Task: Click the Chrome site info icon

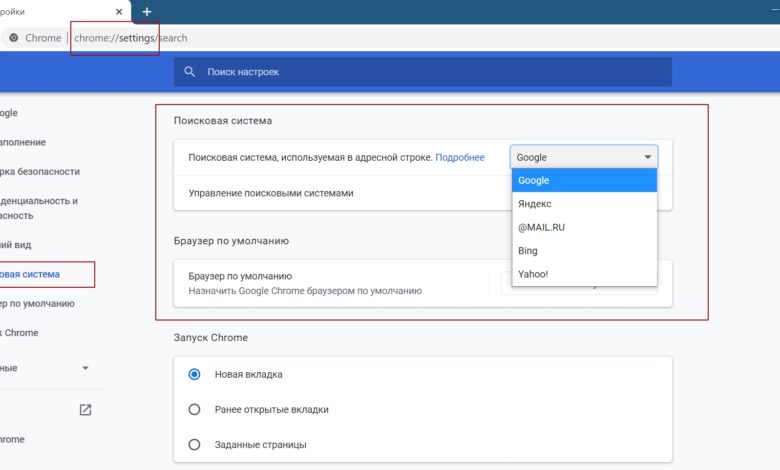Action: [14, 37]
